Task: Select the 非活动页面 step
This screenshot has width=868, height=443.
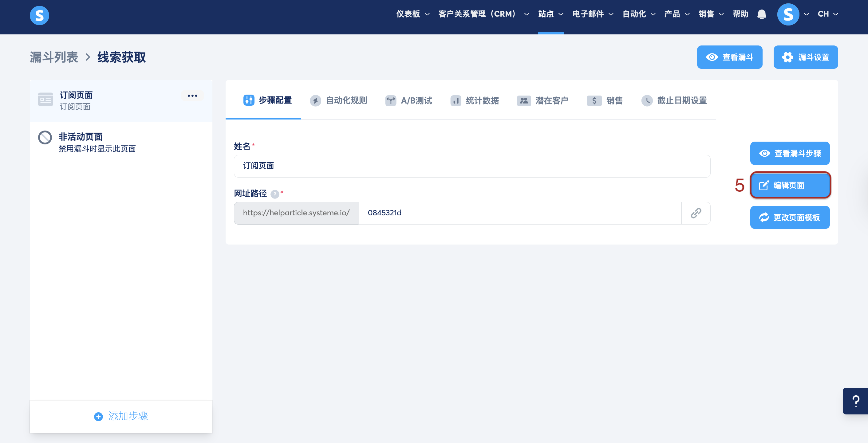Action: (121, 143)
